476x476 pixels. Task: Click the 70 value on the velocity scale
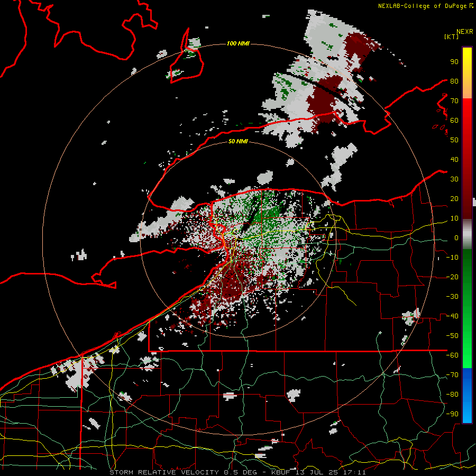pos(454,101)
